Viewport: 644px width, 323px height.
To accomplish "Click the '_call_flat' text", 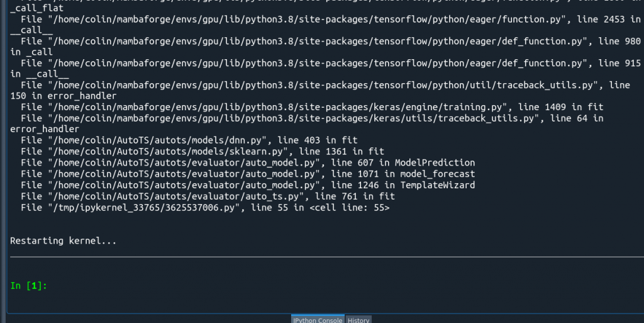I will tap(37, 8).
